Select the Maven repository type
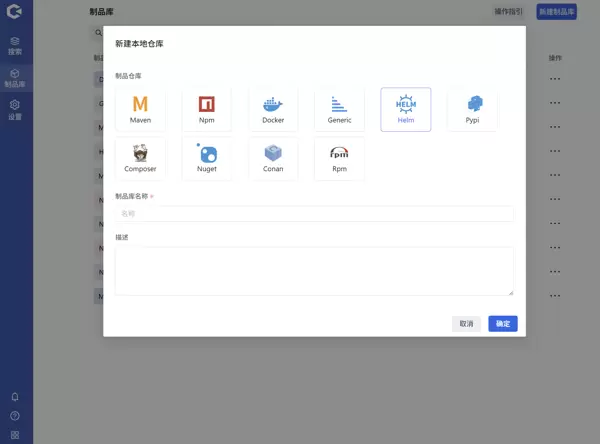 pyautogui.click(x=140, y=109)
